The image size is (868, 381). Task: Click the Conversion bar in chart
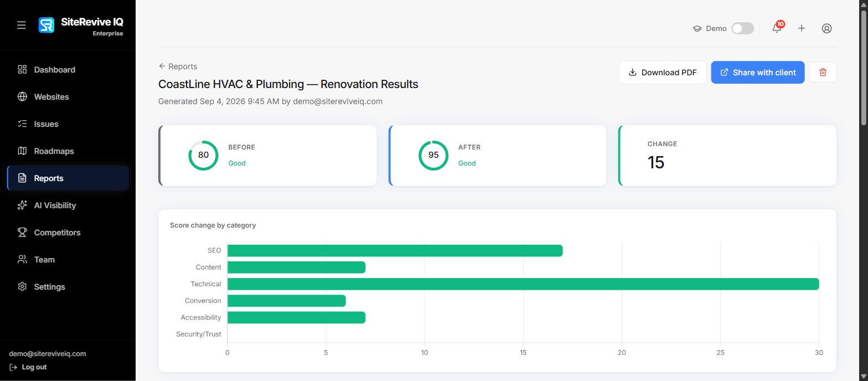coord(286,301)
